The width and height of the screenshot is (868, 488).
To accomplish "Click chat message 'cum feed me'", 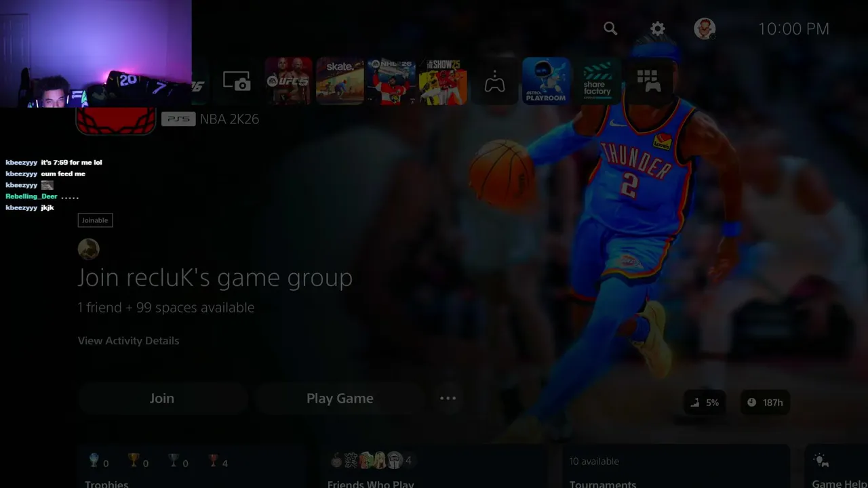I will pyautogui.click(x=63, y=174).
